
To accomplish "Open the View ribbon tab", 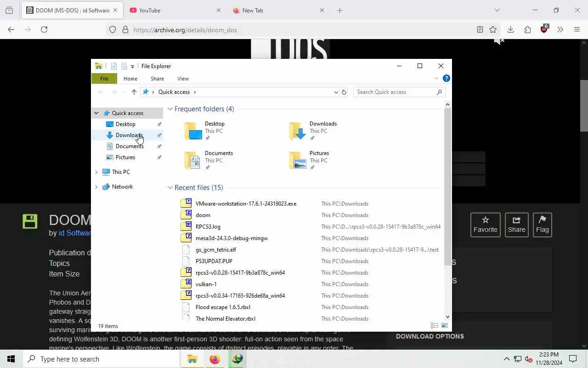I will click(x=183, y=79).
